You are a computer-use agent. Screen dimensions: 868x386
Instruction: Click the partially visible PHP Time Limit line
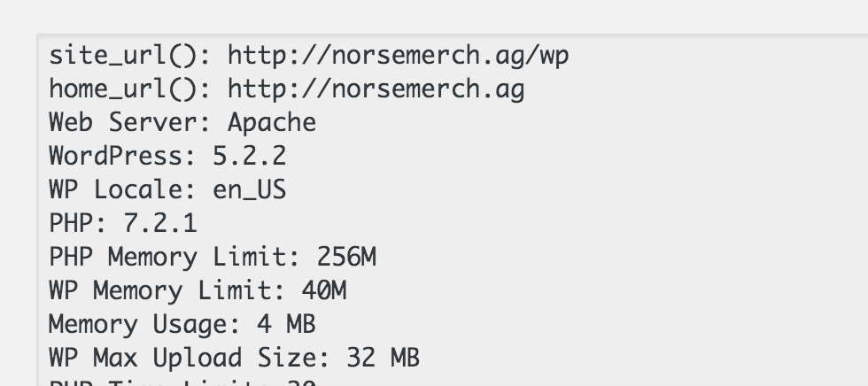point(182,382)
